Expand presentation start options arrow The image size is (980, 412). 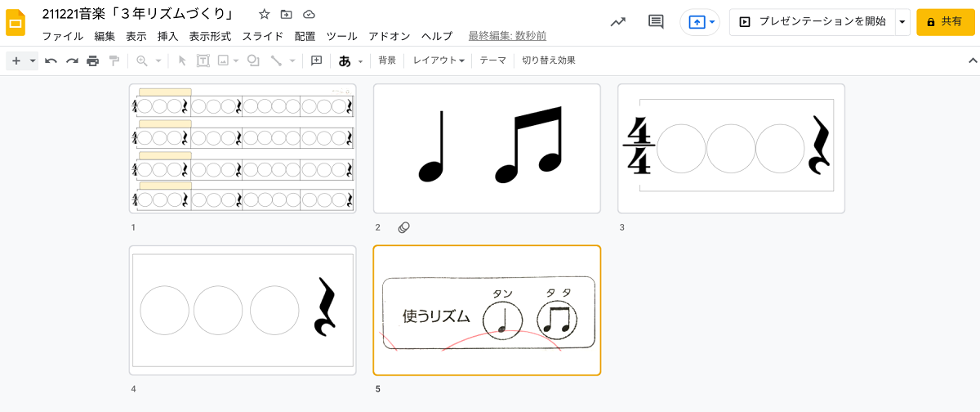[x=902, y=22]
